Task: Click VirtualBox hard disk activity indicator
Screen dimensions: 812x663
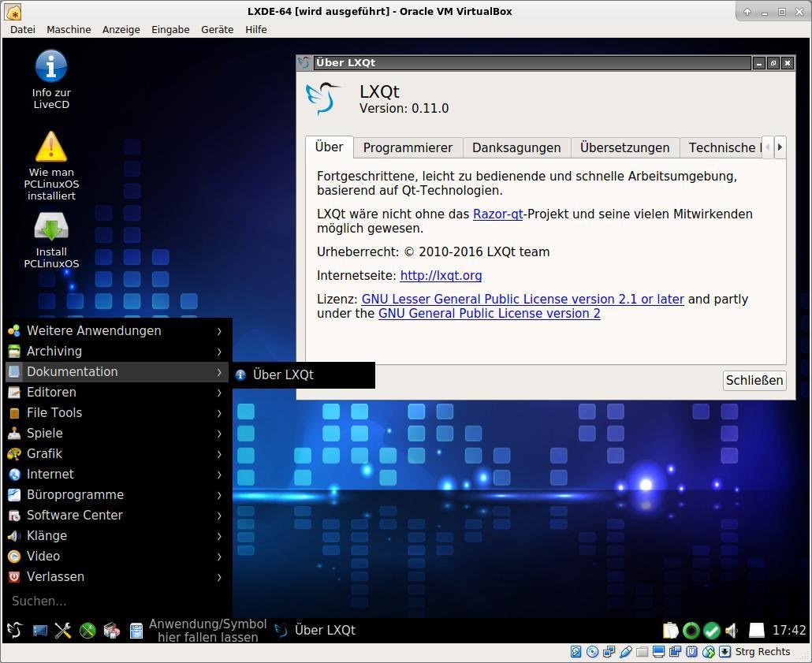Action: [575, 652]
